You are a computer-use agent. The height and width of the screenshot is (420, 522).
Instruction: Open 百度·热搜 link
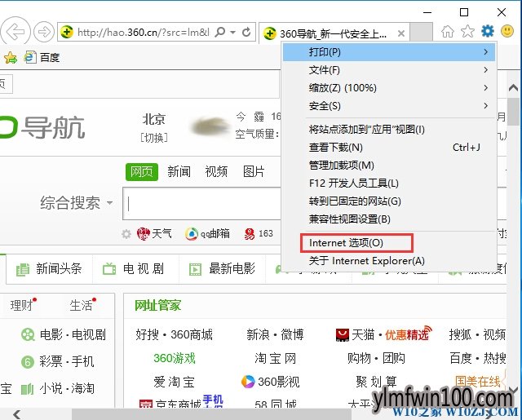coord(478,359)
